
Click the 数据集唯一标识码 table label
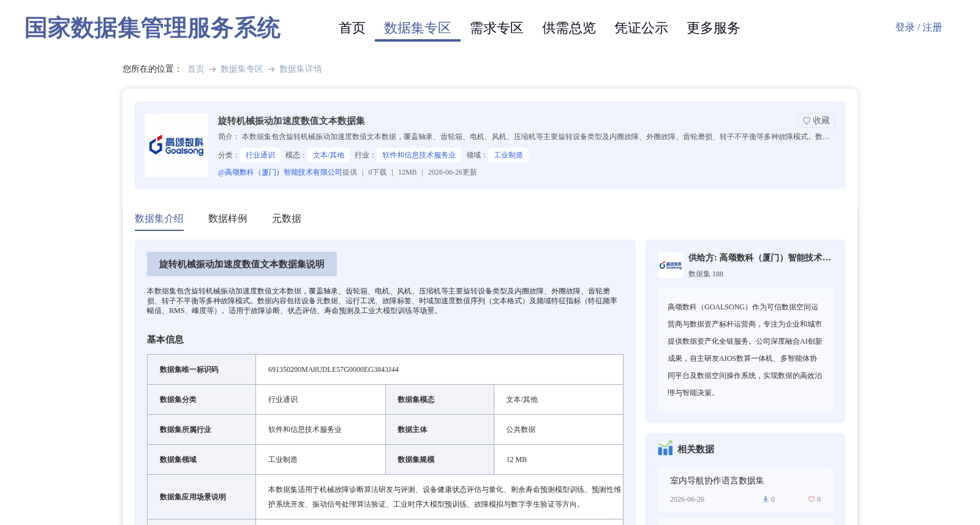tap(189, 369)
